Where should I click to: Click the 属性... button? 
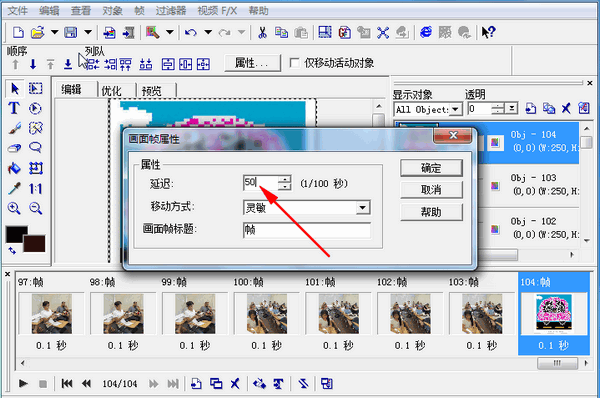[x=252, y=63]
